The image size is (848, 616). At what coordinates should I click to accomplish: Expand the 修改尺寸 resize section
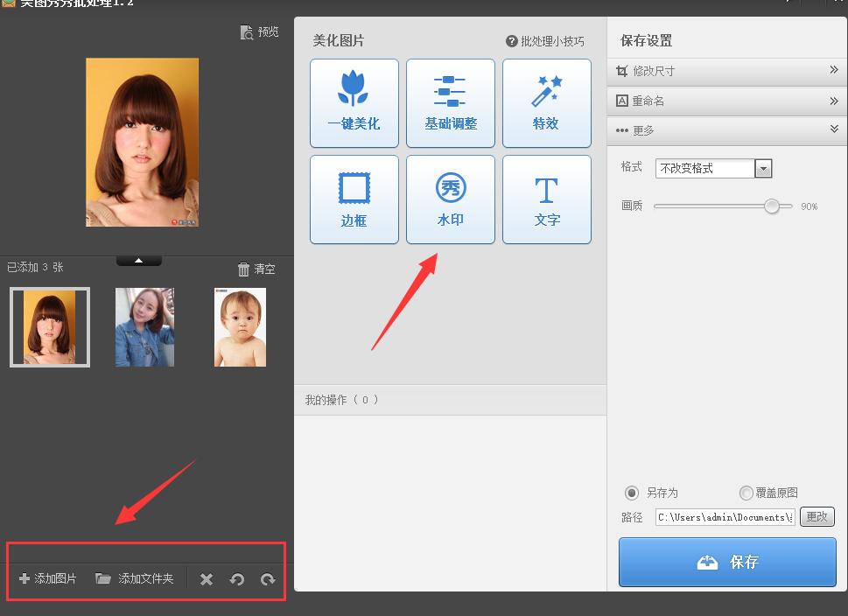click(726, 71)
